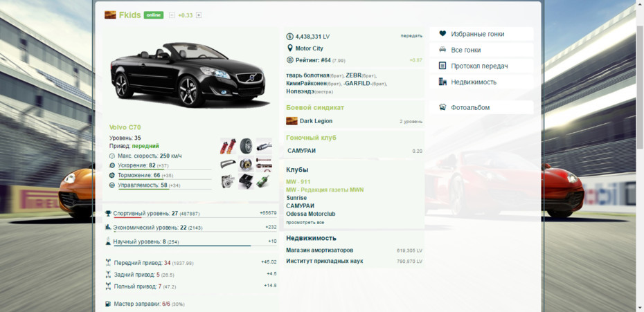
Task: Increase karma with the plus button
Action: (x=199, y=15)
